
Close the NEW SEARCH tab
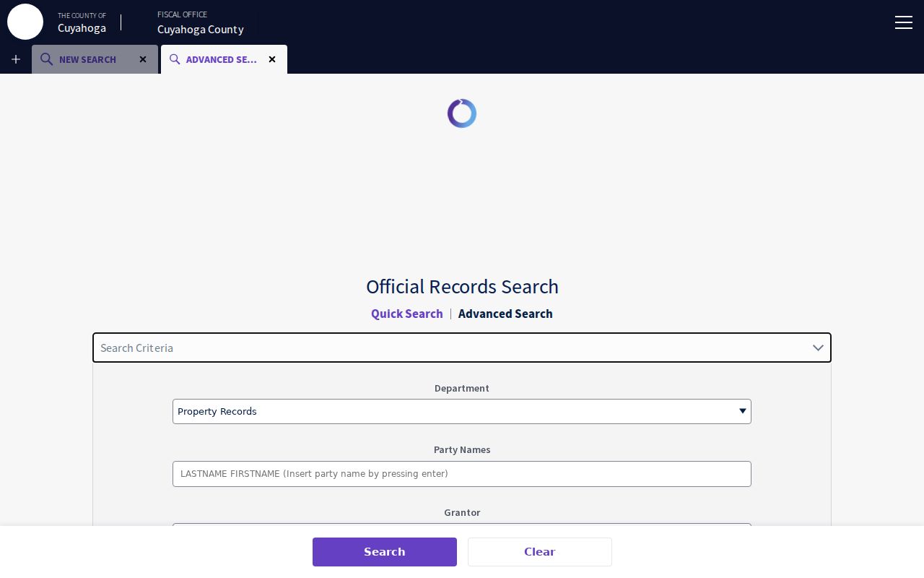point(143,59)
